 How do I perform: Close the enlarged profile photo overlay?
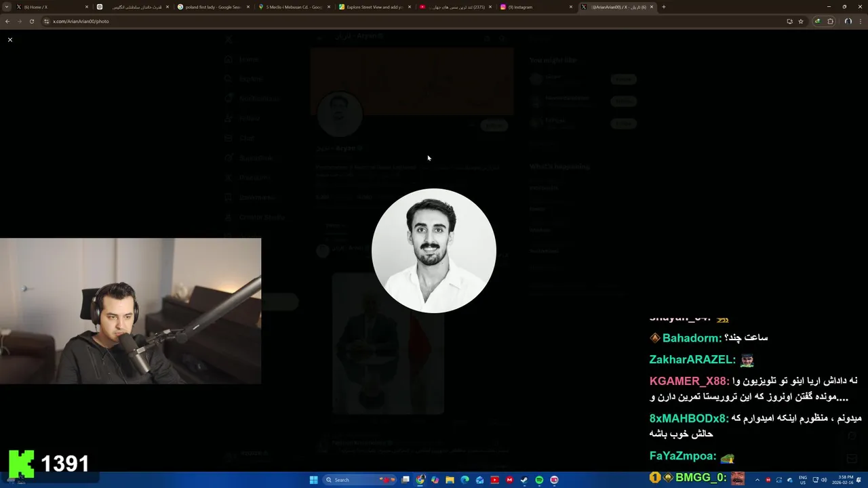pyautogui.click(x=10, y=40)
